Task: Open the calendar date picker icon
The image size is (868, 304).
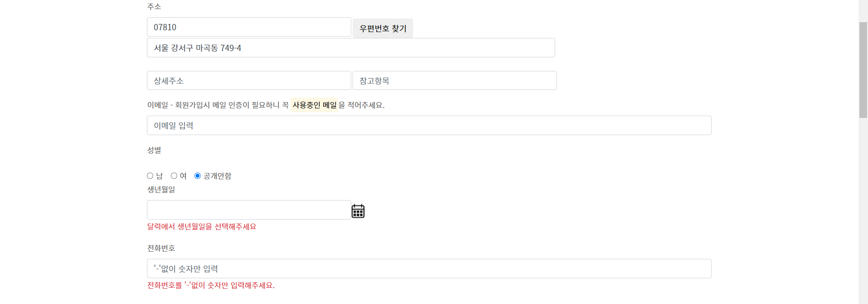Action: [358, 210]
